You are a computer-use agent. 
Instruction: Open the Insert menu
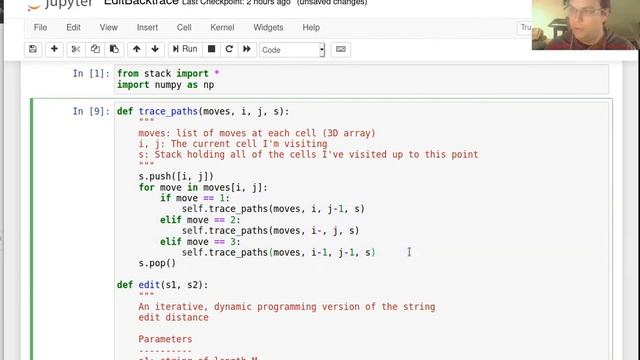(147, 27)
